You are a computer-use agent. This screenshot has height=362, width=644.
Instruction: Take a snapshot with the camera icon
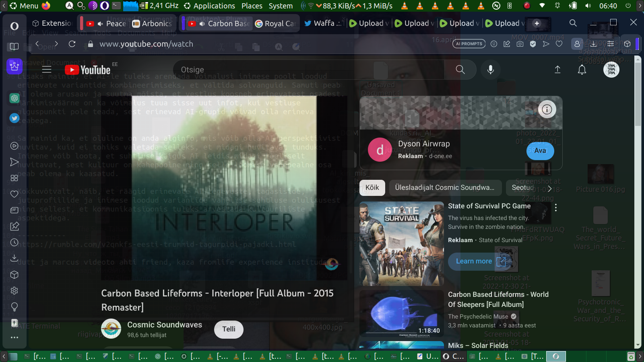coord(520,44)
